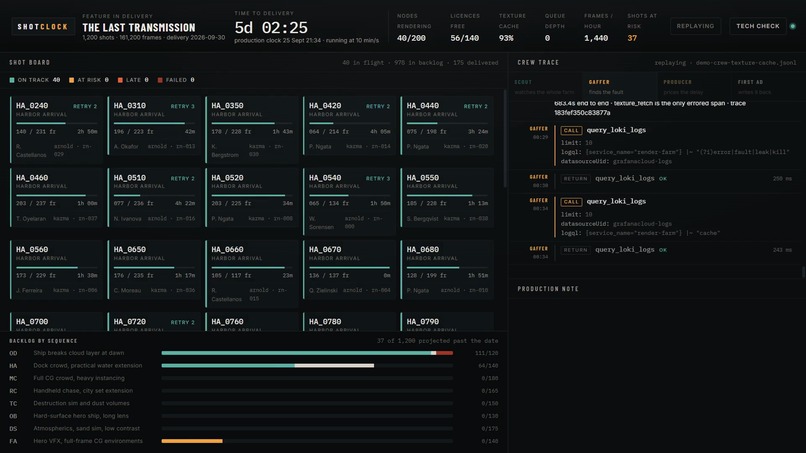
Task: Open shot card HA_0520
Action: point(251,198)
